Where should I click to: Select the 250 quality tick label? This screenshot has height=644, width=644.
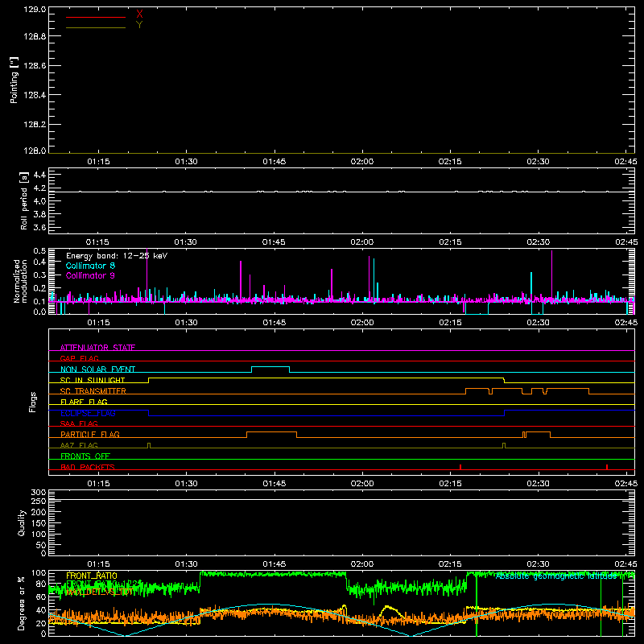click(39, 501)
